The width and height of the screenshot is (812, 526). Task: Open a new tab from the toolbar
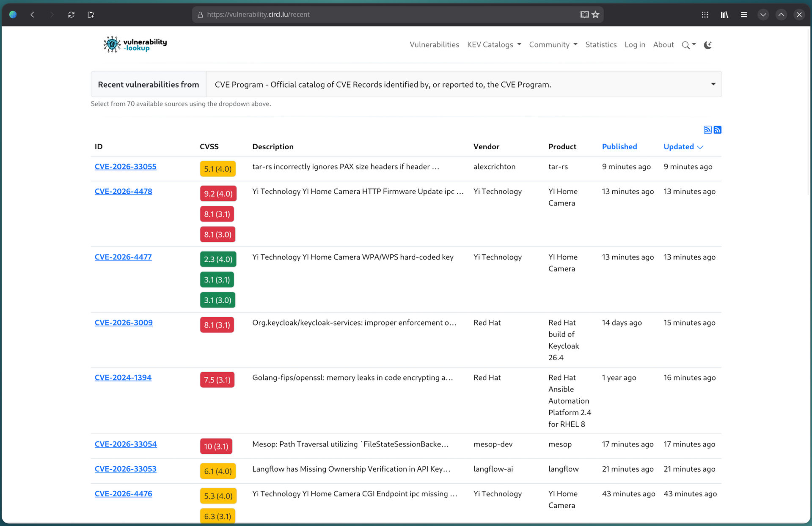point(91,14)
